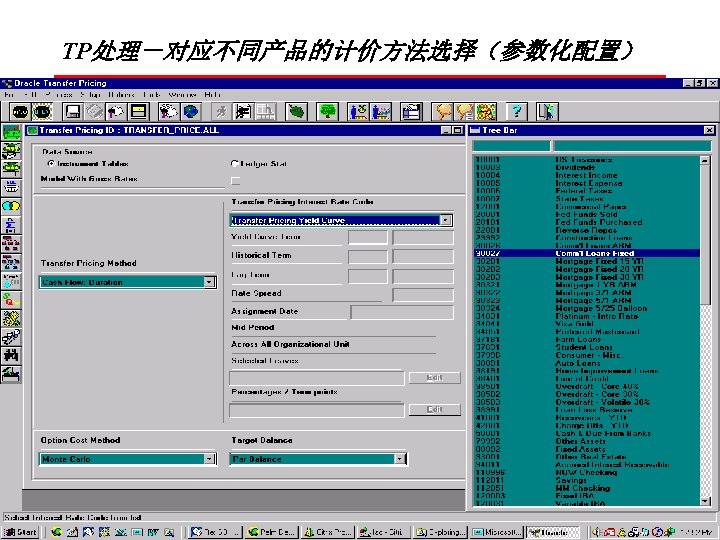
Task: Select 'Comm'l Loans Fixed' row in Tree Bar
Action: [586, 253]
